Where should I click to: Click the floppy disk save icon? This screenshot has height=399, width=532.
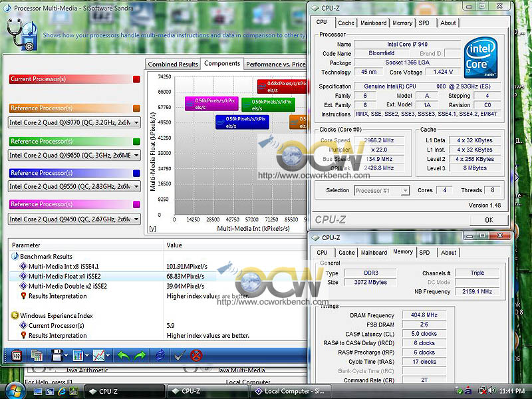coord(57,356)
